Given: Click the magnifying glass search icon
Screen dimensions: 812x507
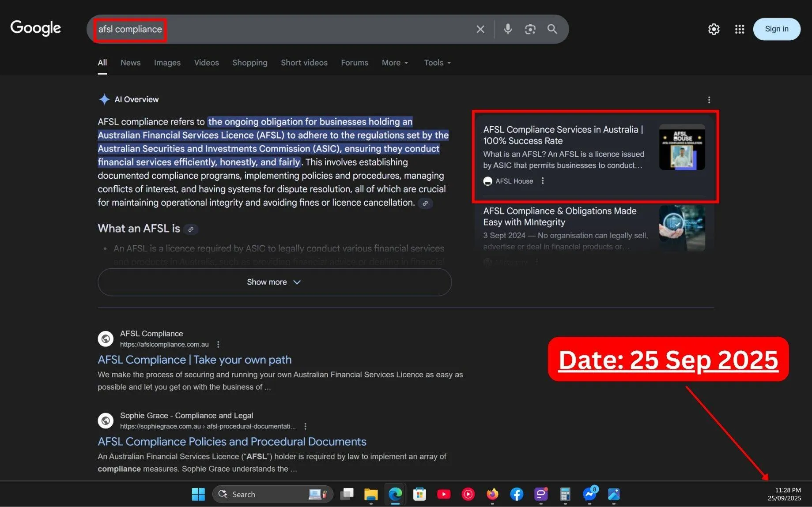Looking at the screenshot, I should 552,29.
